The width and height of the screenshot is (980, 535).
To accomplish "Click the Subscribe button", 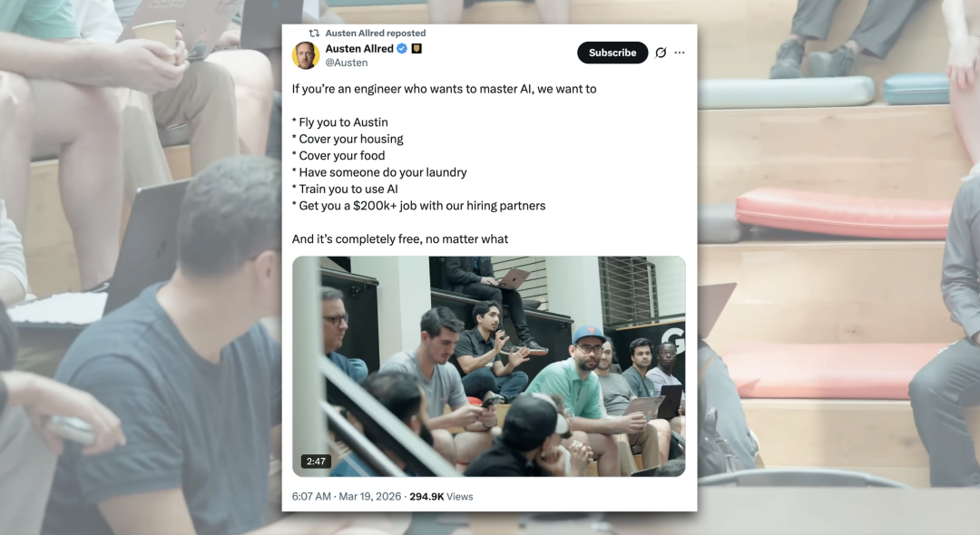I will (612, 53).
